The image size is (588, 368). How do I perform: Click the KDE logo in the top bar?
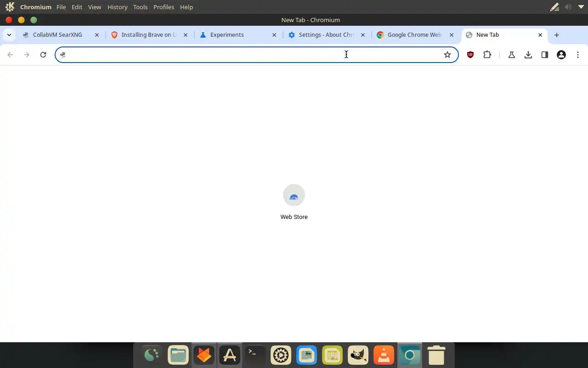[x=10, y=7]
